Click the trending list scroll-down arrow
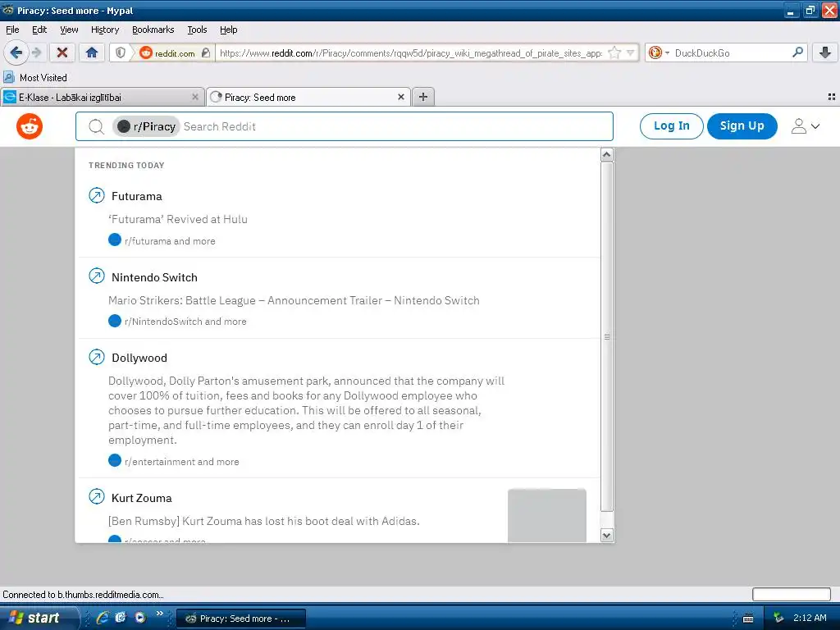 606,535
